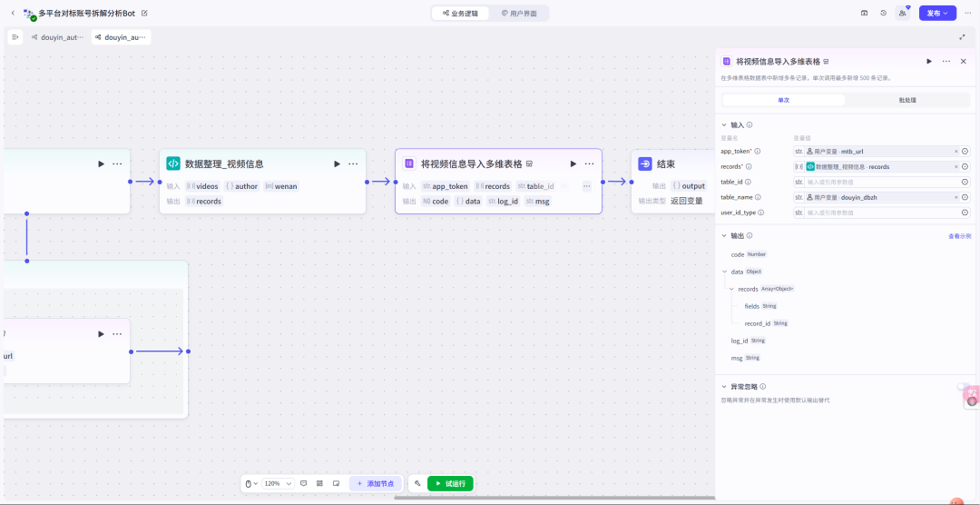This screenshot has width=980, height=505.
Task: Click user_id_type input field
Action: tap(882, 213)
